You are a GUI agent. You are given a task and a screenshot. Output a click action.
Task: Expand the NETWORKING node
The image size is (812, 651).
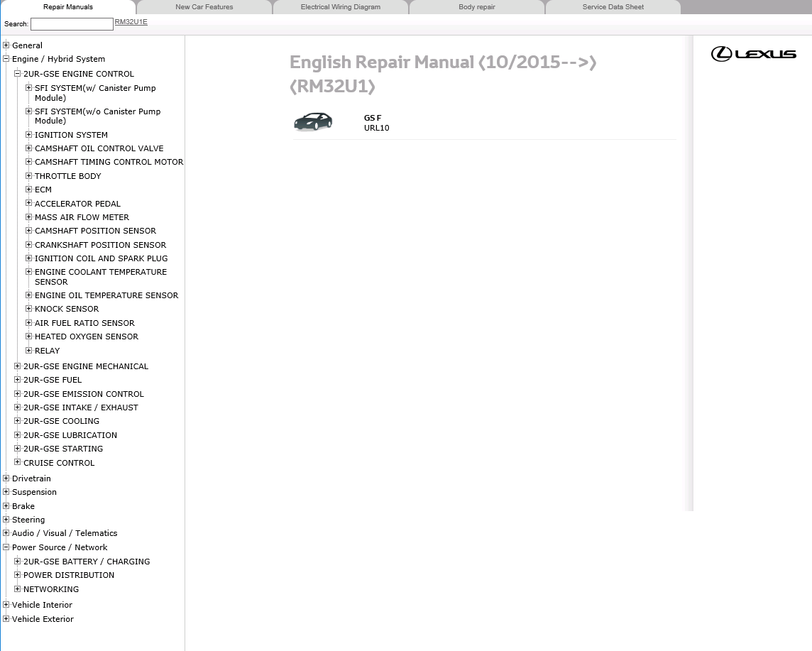(x=18, y=589)
